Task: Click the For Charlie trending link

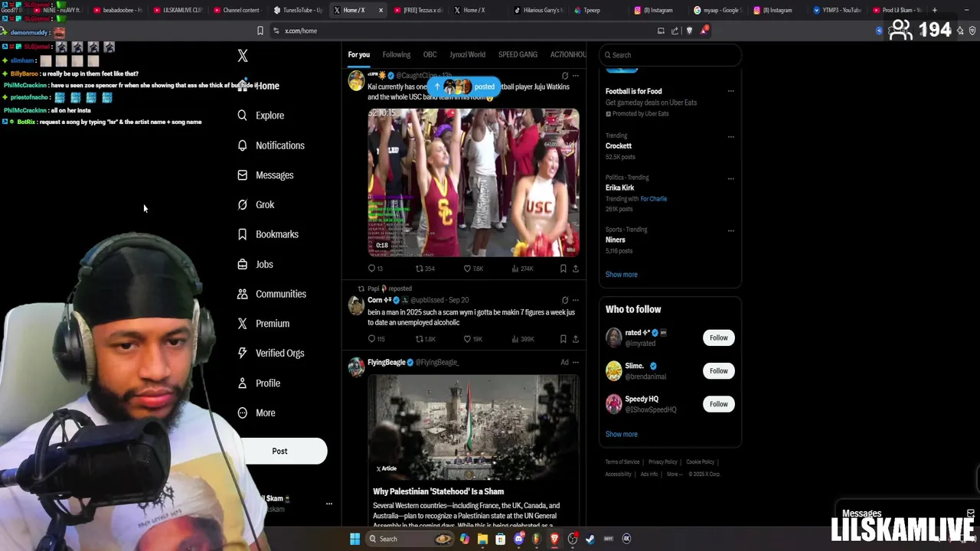Action: (654, 199)
